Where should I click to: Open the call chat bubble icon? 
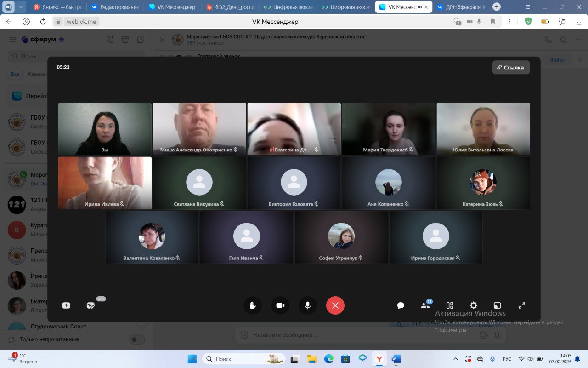[401, 305]
